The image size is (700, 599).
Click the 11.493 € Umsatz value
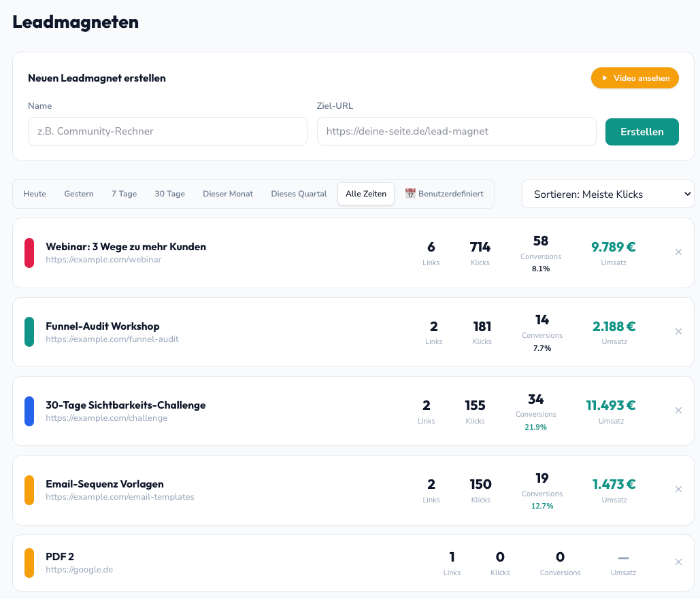pyautogui.click(x=611, y=405)
